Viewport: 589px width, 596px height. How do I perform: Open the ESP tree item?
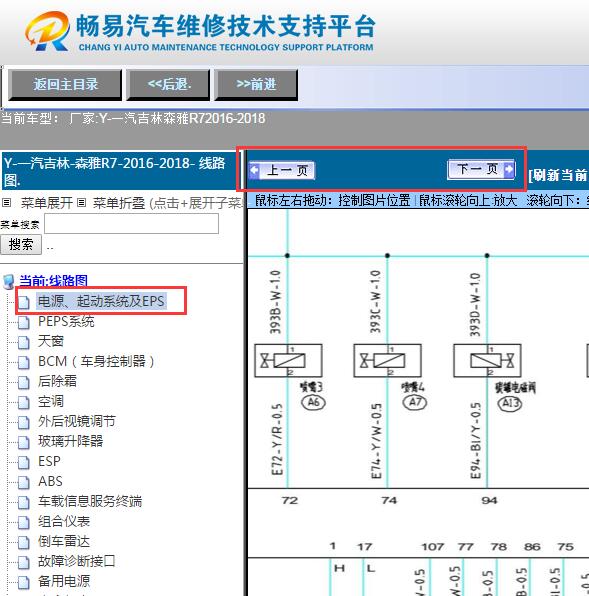49,461
